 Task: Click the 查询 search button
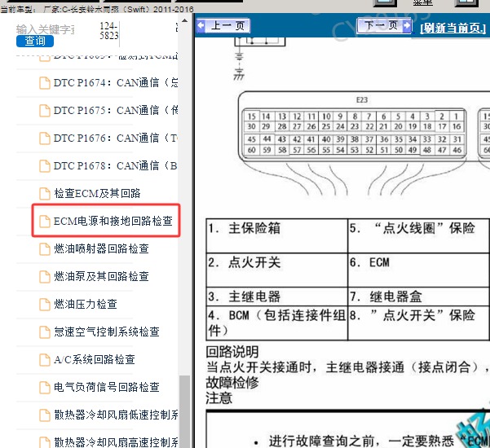pyautogui.click(x=35, y=41)
